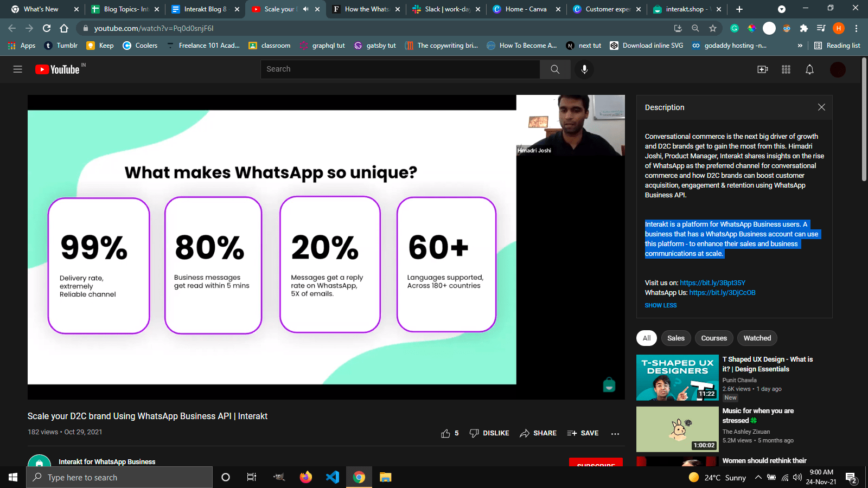Viewport: 868px width, 488px height.
Task: Click the T Shaped UX Design title
Action: [768, 364]
